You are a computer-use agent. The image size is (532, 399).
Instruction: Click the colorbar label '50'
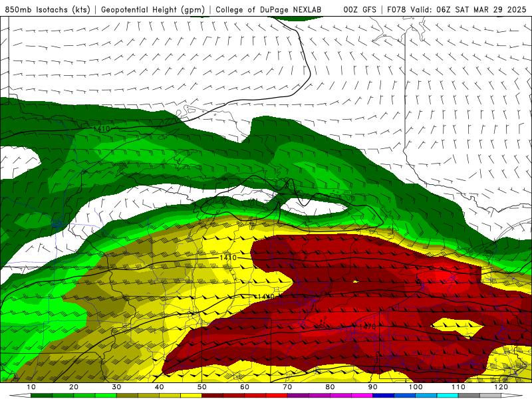point(202,387)
